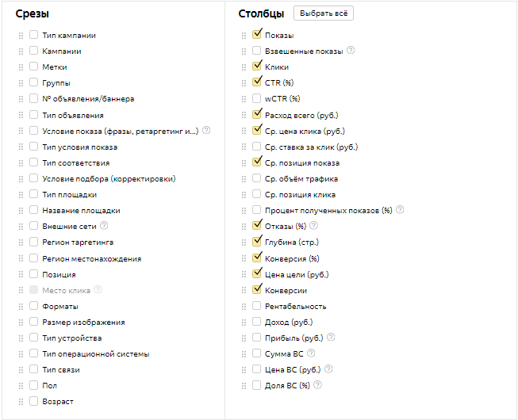The width and height of the screenshot is (518, 420).
Task: Click help icon next to Прибыль (руб.)
Action: click(x=331, y=337)
